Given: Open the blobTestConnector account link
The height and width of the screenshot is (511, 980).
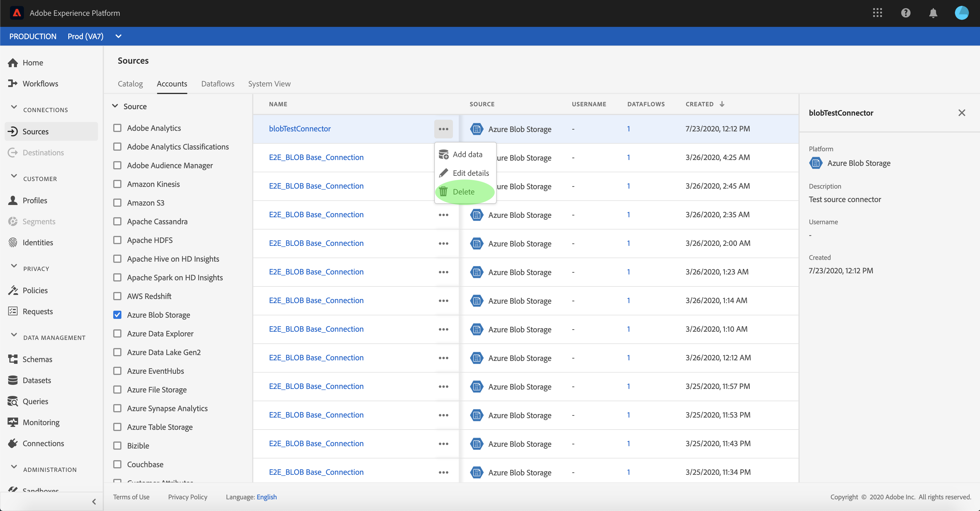Looking at the screenshot, I should tap(299, 129).
